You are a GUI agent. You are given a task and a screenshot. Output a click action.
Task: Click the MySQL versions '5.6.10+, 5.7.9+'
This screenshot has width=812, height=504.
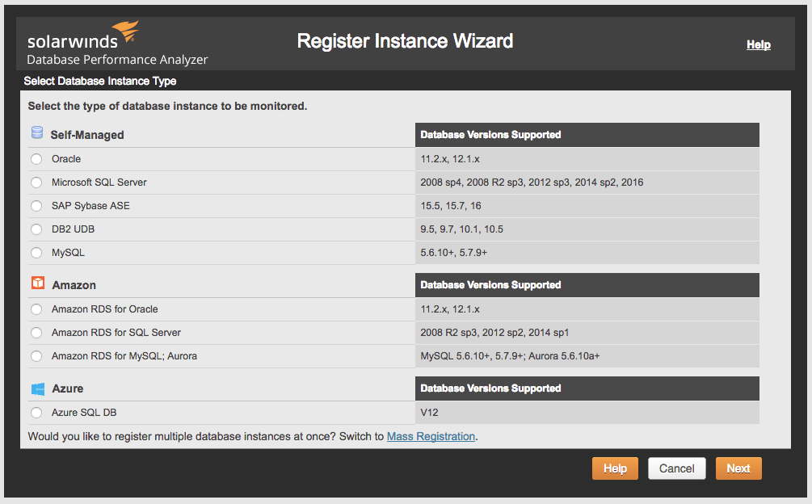click(x=453, y=253)
